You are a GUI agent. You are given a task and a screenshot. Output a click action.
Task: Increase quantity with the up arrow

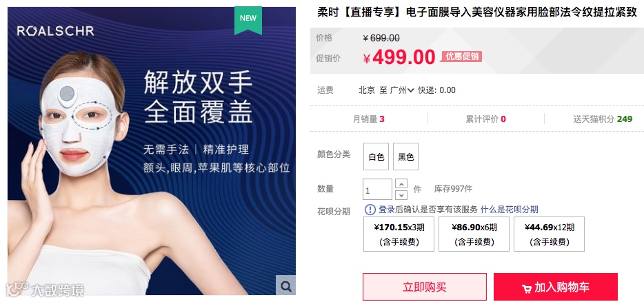click(x=401, y=183)
